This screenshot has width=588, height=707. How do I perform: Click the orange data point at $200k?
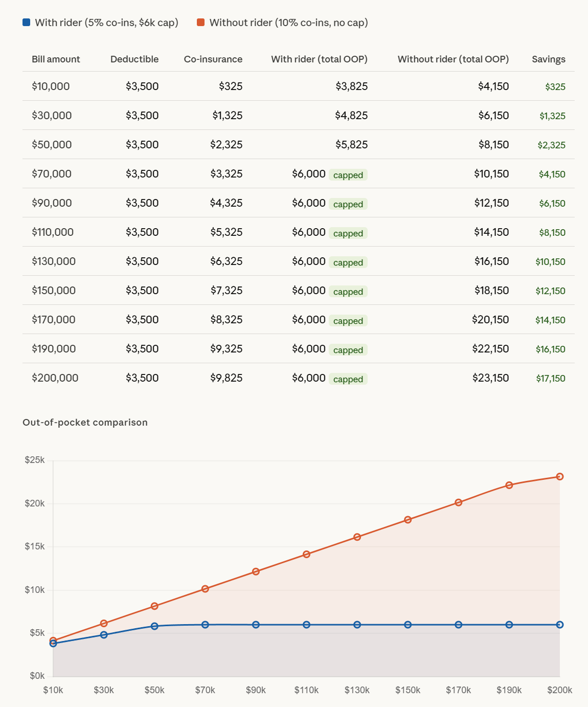click(x=560, y=477)
